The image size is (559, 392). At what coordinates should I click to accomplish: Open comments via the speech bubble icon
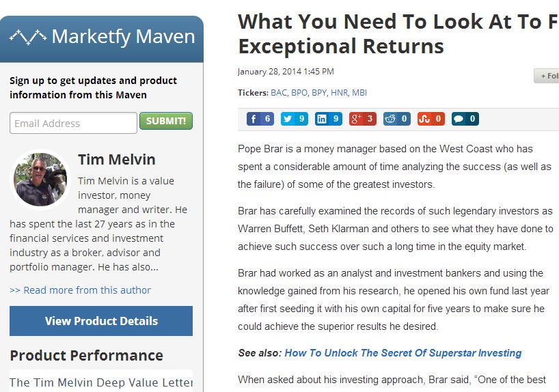coord(465,119)
